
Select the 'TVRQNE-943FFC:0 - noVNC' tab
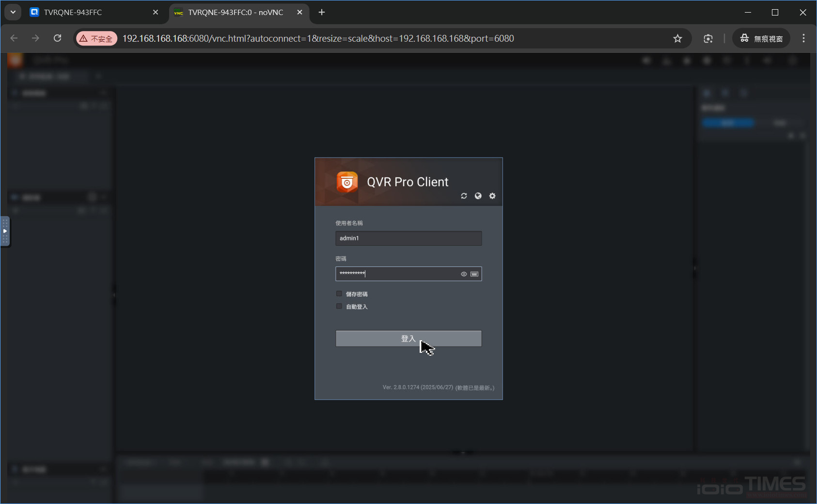click(x=235, y=13)
